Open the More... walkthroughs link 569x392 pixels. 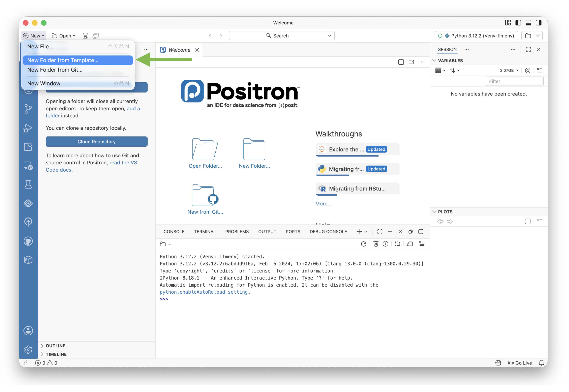pos(323,204)
